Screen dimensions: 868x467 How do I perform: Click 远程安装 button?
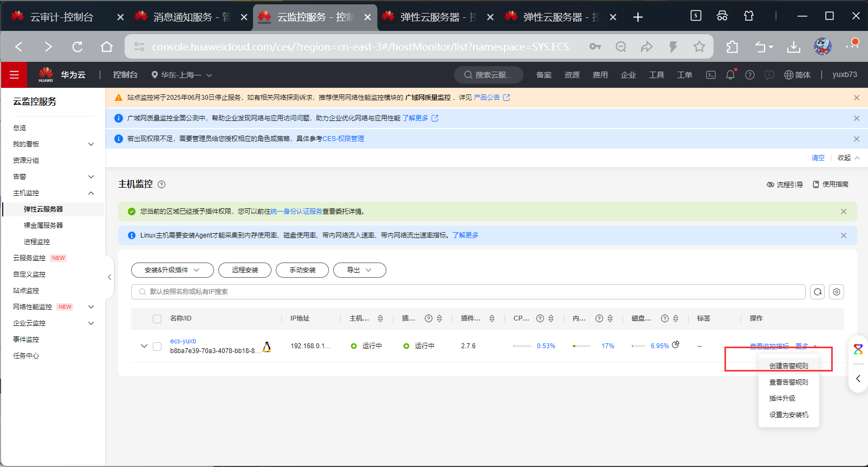(245, 270)
